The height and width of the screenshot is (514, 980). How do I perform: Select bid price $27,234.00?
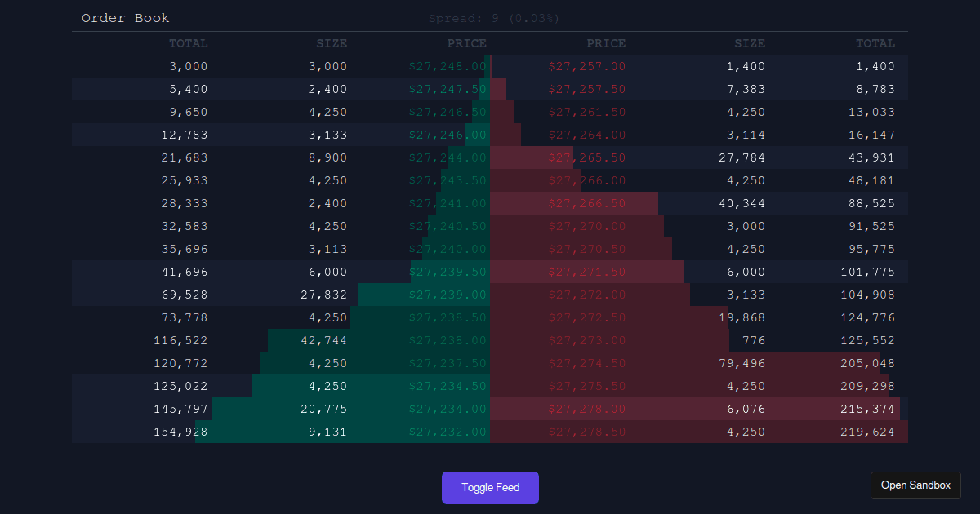click(448, 409)
